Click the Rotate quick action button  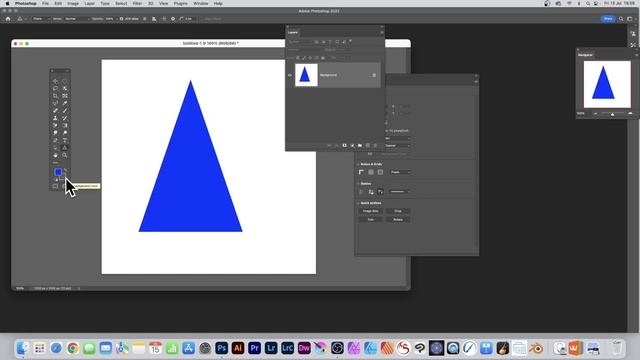[398, 220]
